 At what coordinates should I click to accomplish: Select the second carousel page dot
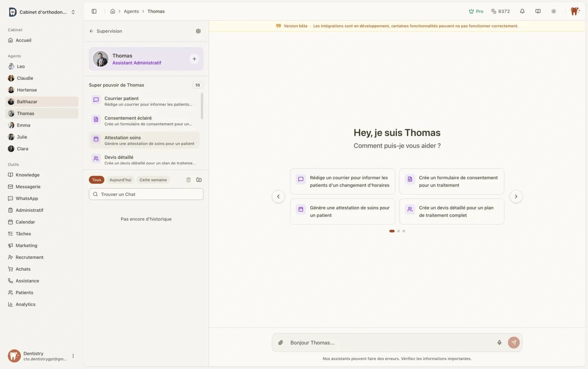398,231
